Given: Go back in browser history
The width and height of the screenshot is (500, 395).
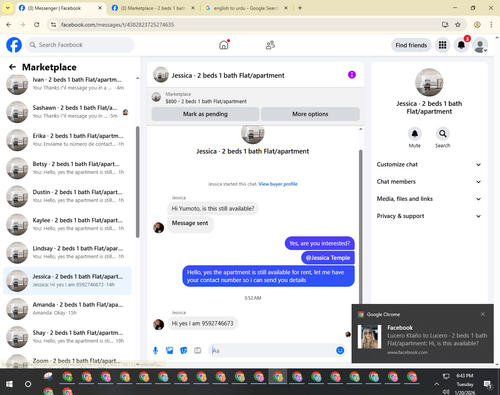Looking at the screenshot, I should [x=9, y=24].
